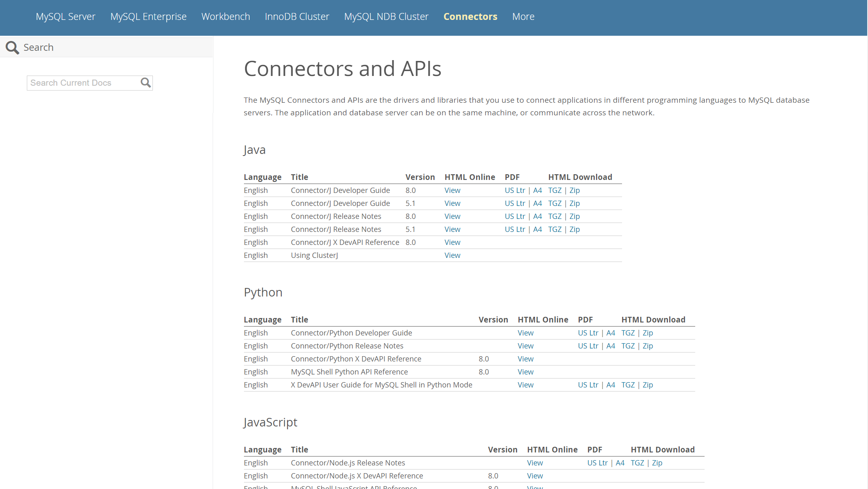Image resolution: width=868 pixels, height=489 pixels.
Task: Click the InnoDB Cluster navigation icon
Action: (297, 16)
